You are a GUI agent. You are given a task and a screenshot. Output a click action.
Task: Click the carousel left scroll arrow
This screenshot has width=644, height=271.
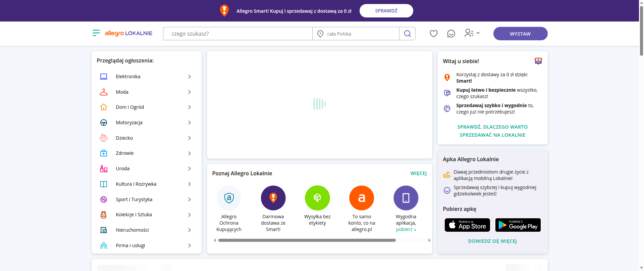(215, 240)
